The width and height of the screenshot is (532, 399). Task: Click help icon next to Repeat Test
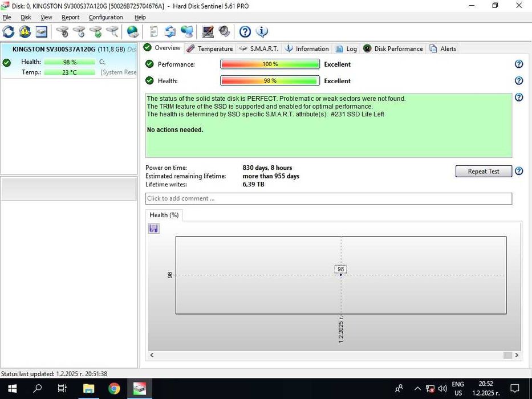pyautogui.click(x=519, y=171)
